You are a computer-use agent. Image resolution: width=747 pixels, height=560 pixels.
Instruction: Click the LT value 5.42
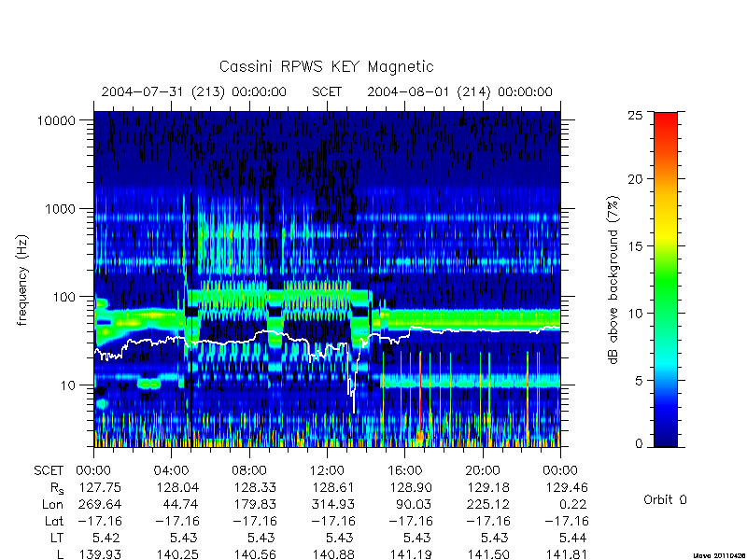106,539
